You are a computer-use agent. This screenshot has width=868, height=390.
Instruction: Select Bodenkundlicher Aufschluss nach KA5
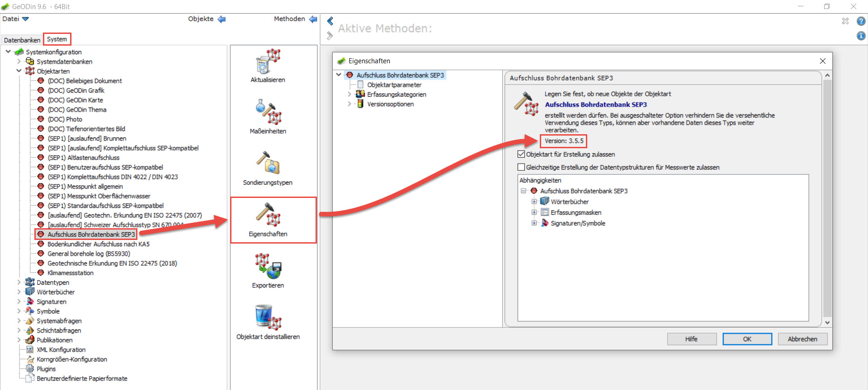[99, 244]
